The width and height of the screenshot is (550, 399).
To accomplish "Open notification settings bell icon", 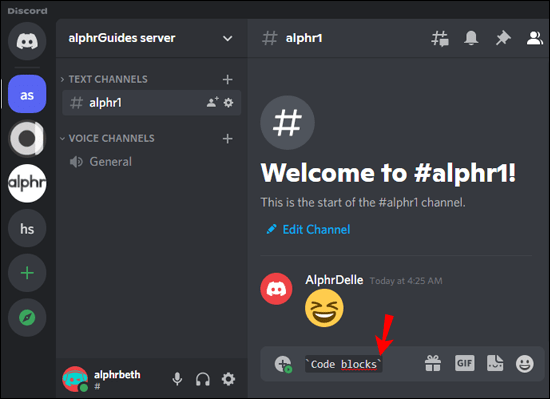I will (x=471, y=38).
